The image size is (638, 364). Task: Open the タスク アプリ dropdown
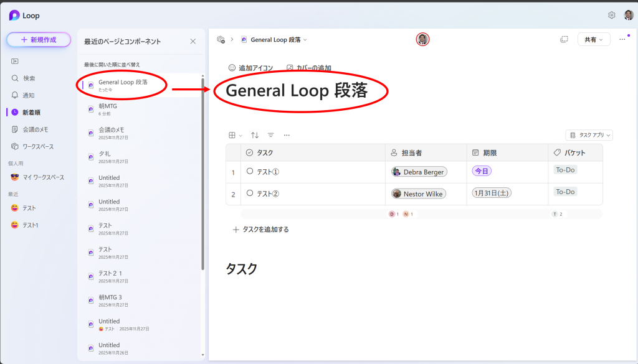590,135
